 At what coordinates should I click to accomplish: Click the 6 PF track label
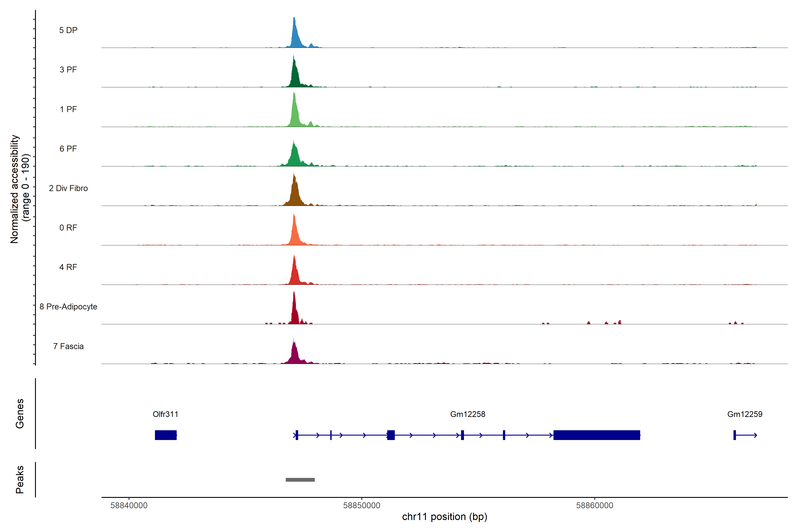click(68, 149)
